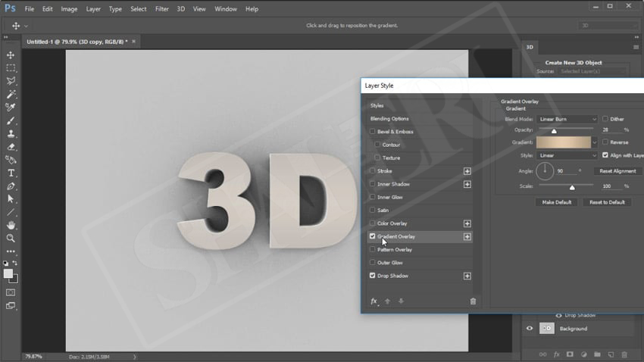The height and width of the screenshot is (362, 644).
Task: Open the Layer menu
Action: click(93, 9)
